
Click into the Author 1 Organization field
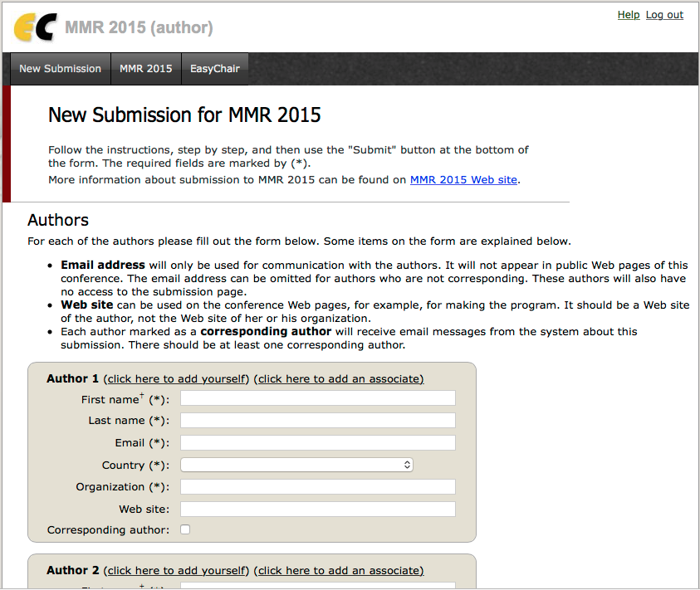317,487
